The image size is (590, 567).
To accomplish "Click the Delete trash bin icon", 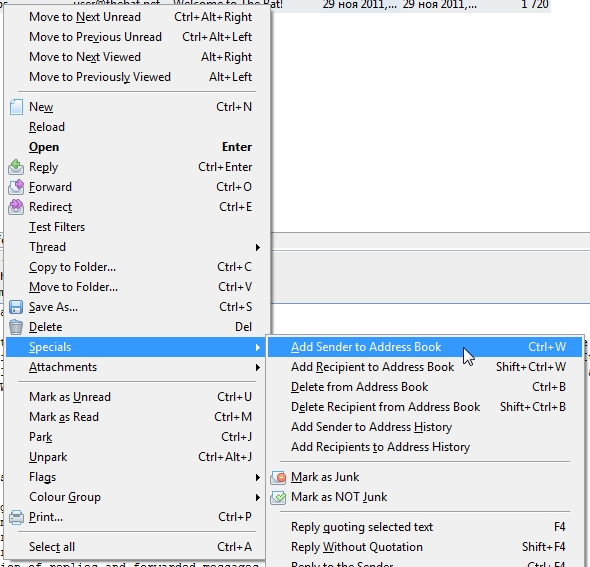I will click(x=16, y=327).
